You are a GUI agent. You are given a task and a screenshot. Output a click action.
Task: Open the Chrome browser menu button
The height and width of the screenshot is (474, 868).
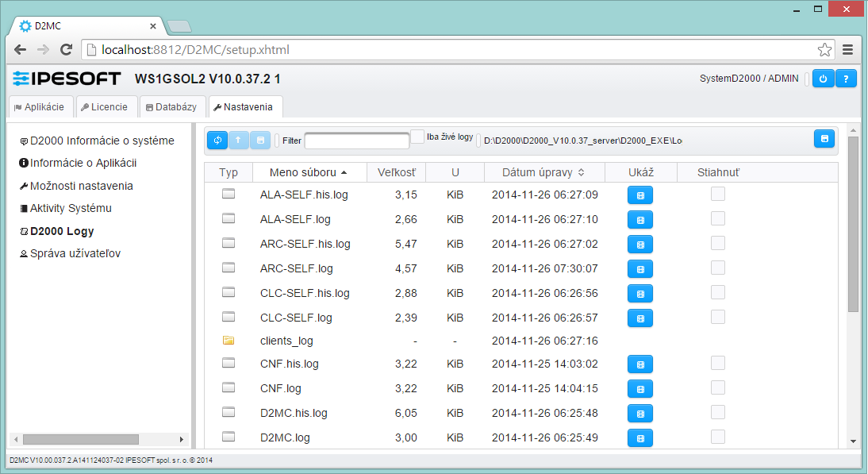click(847, 49)
